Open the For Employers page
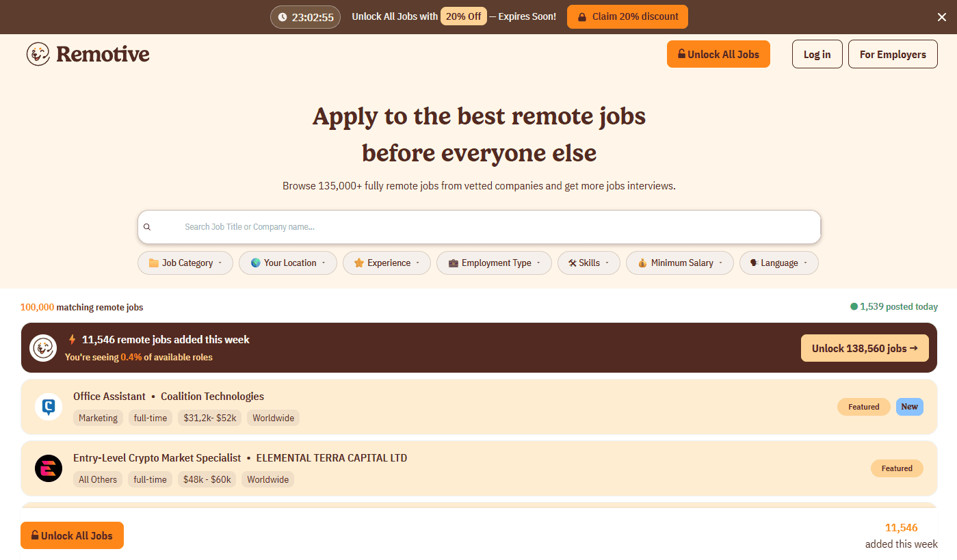 point(893,55)
